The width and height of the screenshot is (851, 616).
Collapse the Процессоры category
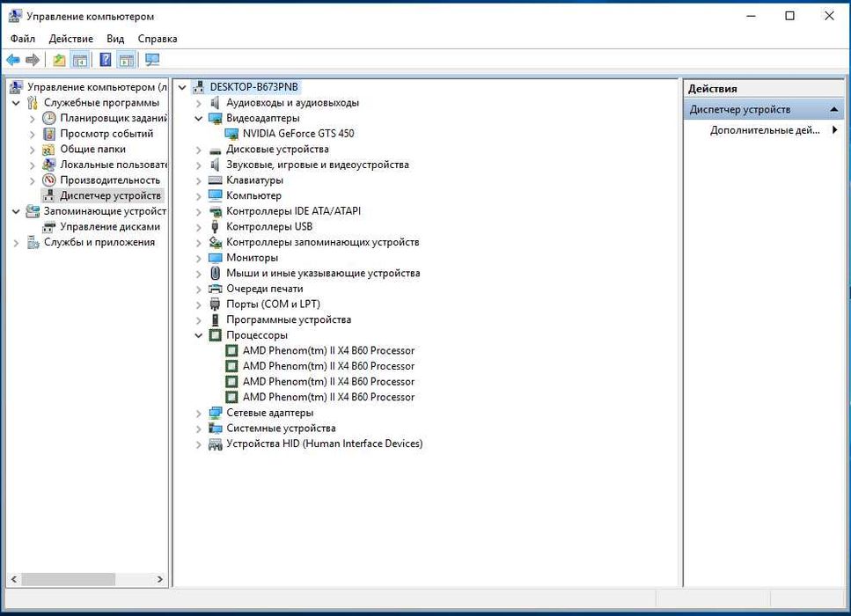[199, 335]
